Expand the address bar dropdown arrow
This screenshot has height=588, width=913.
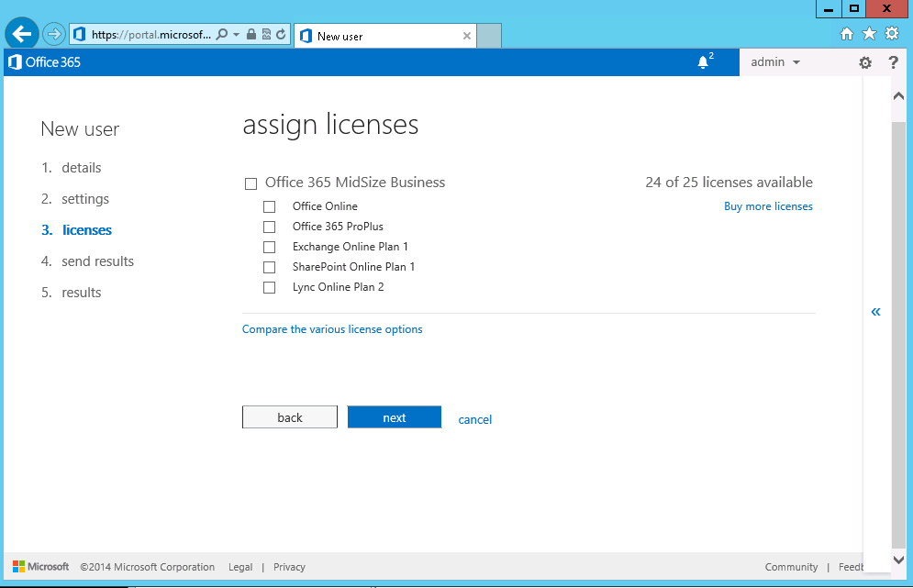[x=236, y=34]
